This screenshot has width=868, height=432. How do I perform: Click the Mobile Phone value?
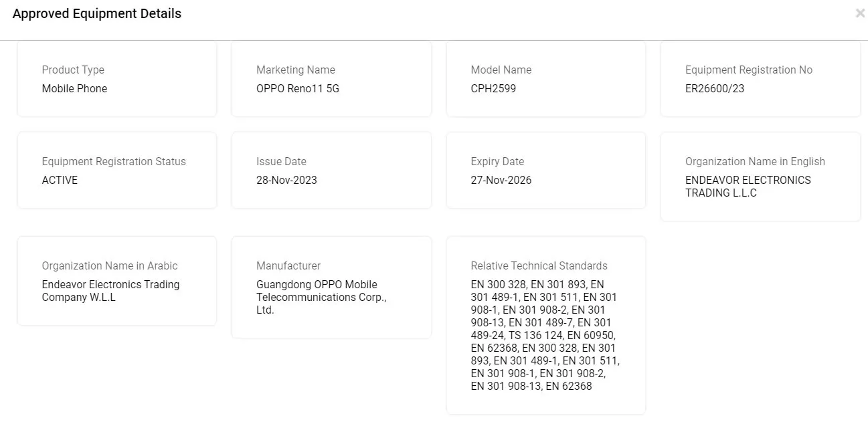coord(74,88)
